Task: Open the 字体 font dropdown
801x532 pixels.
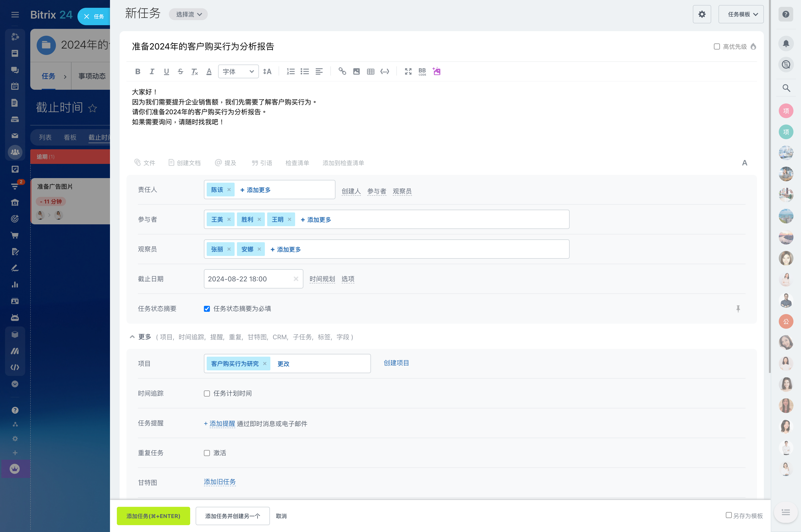Action: tap(238, 72)
